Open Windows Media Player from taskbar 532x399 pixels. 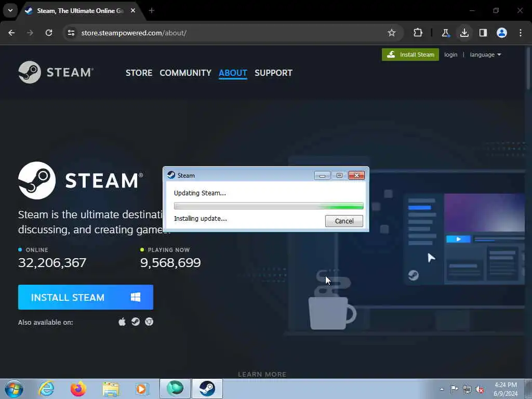coord(142,389)
